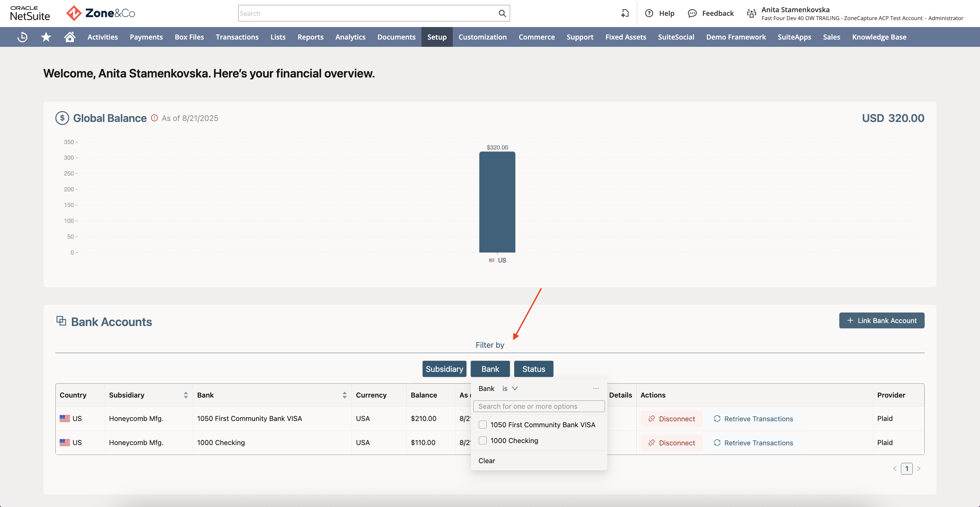Viewport: 980px width, 507px height.
Task: Click the US bar in balance chart
Action: point(497,202)
